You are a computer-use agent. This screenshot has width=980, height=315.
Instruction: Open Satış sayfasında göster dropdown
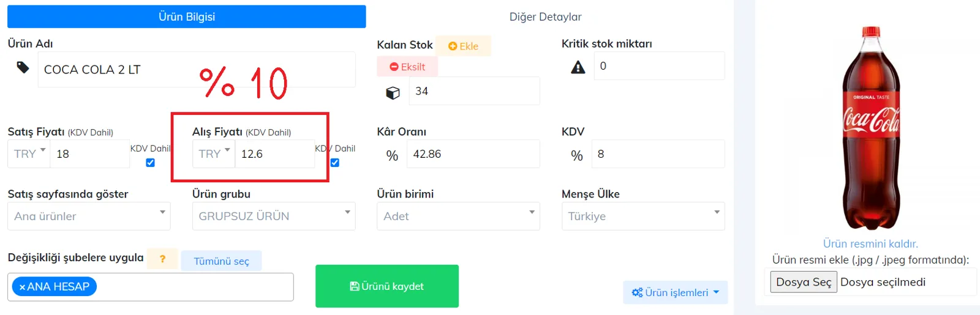(x=89, y=216)
